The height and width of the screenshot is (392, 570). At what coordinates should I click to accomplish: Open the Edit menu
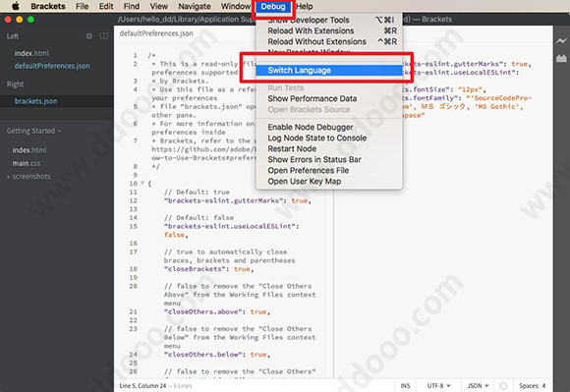[106, 6]
